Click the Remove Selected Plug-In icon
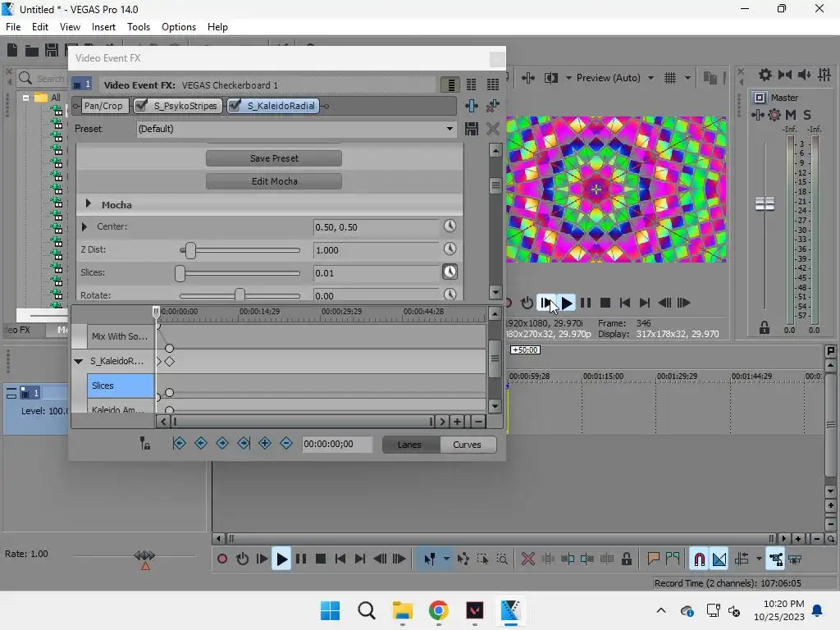This screenshot has height=630, width=840. [x=492, y=106]
